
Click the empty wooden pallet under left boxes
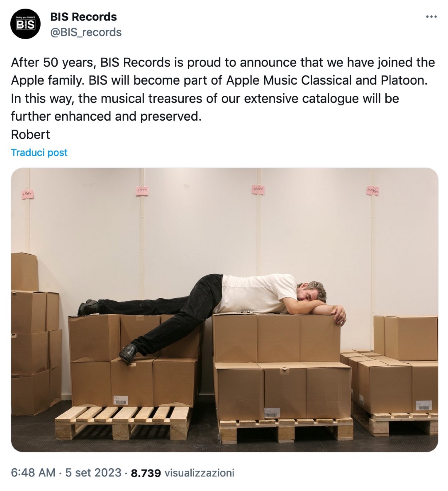[123, 423]
